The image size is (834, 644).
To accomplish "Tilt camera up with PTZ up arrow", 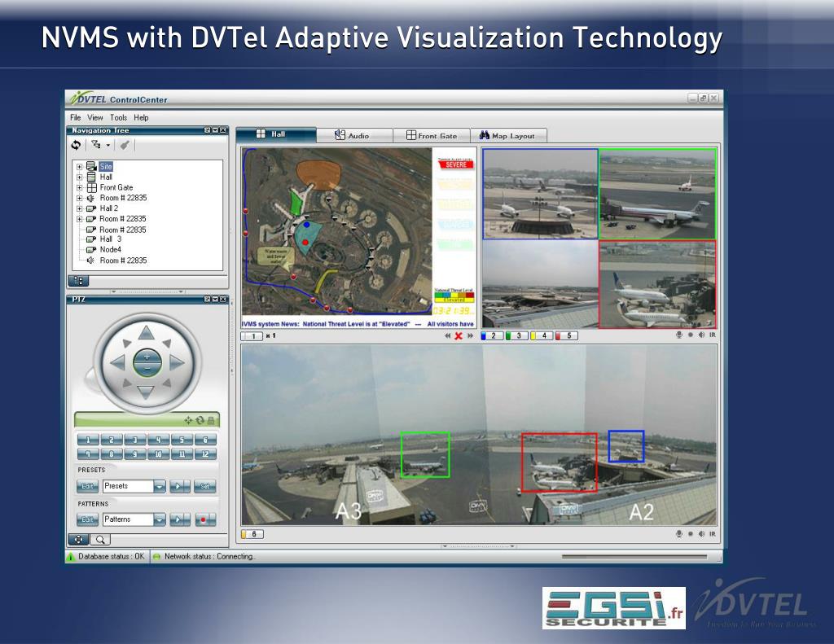I will tap(147, 334).
